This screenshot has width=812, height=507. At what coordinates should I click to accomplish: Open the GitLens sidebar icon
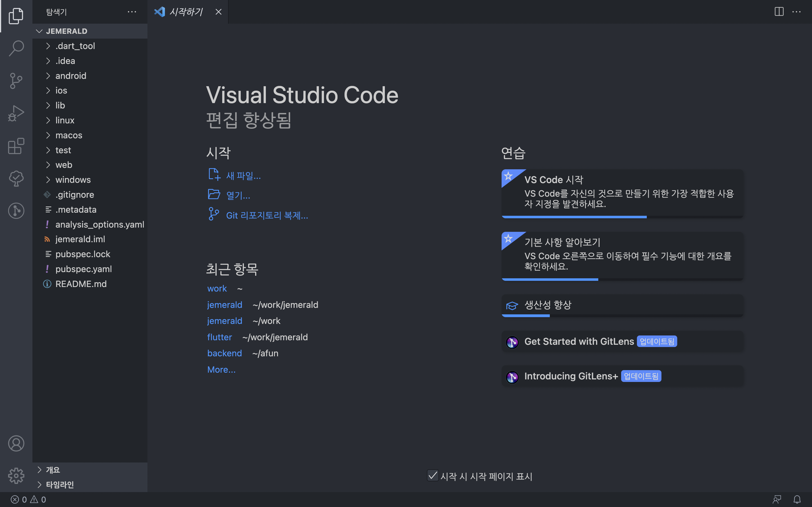tap(16, 211)
